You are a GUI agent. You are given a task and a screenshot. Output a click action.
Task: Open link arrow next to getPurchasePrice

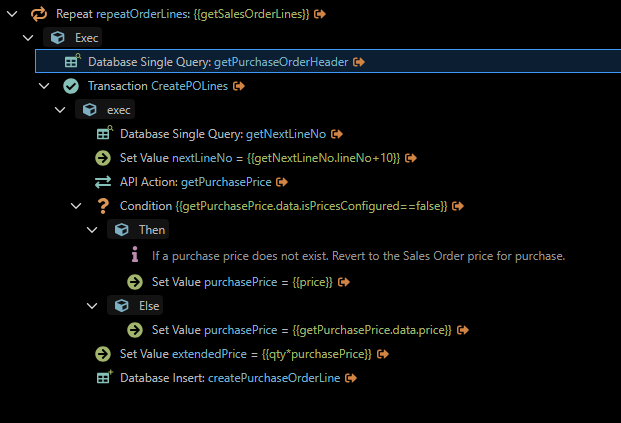coord(283,182)
